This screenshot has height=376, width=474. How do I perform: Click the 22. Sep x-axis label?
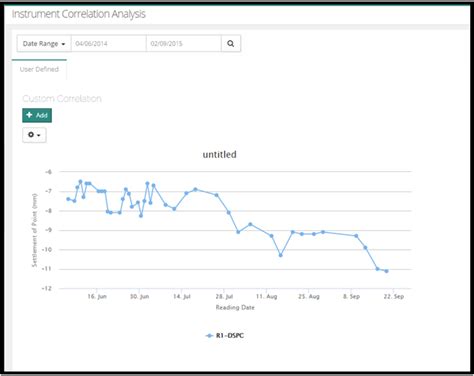(x=394, y=296)
